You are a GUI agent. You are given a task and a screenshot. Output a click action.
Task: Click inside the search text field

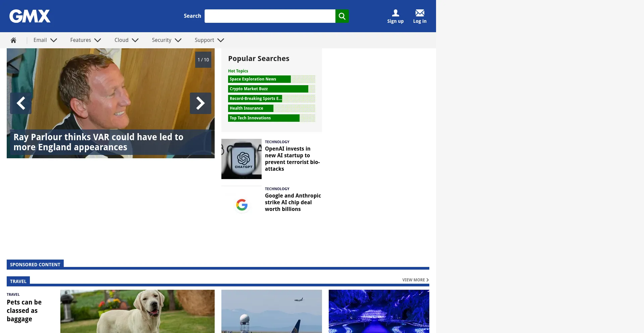click(x=270, y=16)
